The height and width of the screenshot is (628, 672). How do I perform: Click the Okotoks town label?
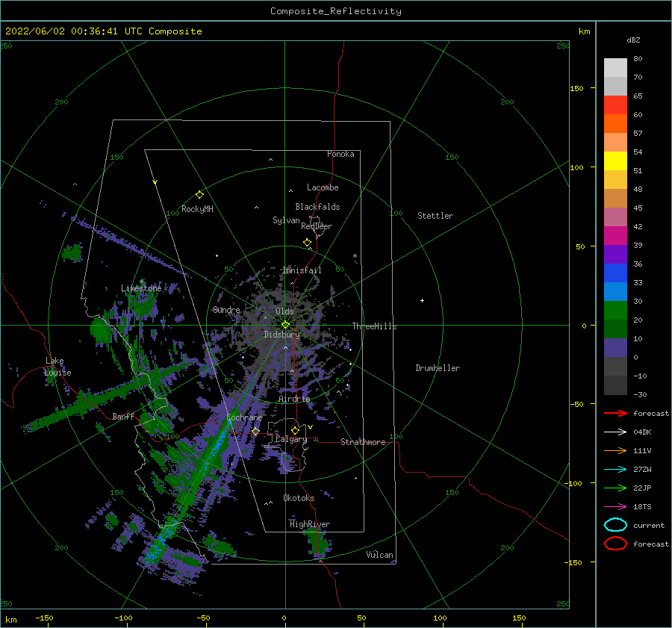(299, 498)
